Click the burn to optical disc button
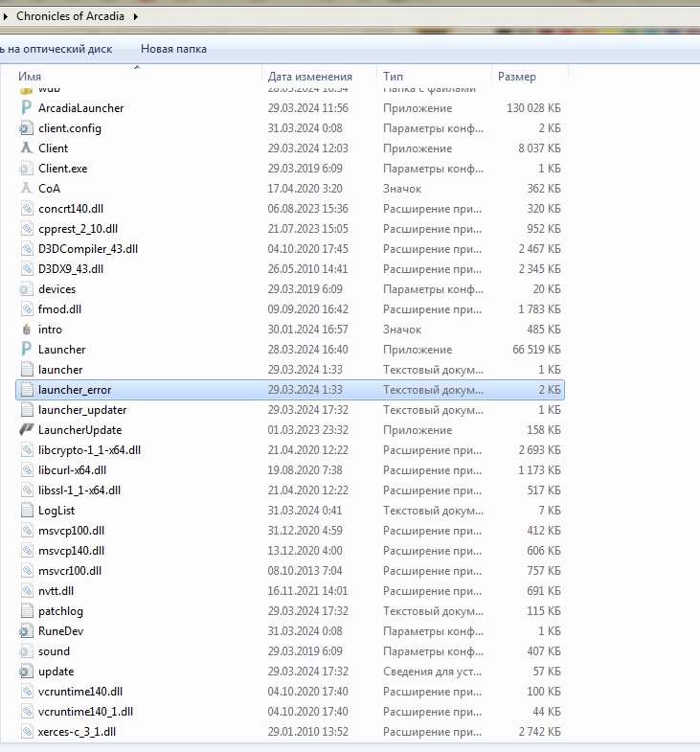 tap(56, 49)
